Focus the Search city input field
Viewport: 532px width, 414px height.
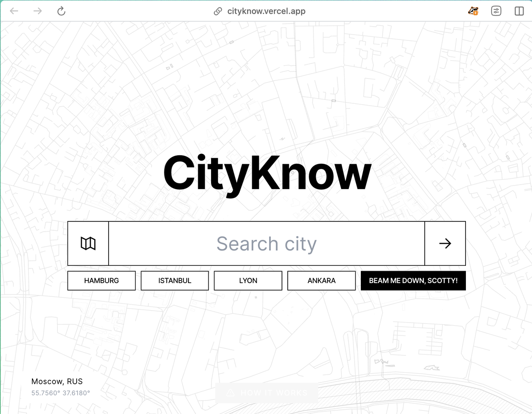[266, 243]
